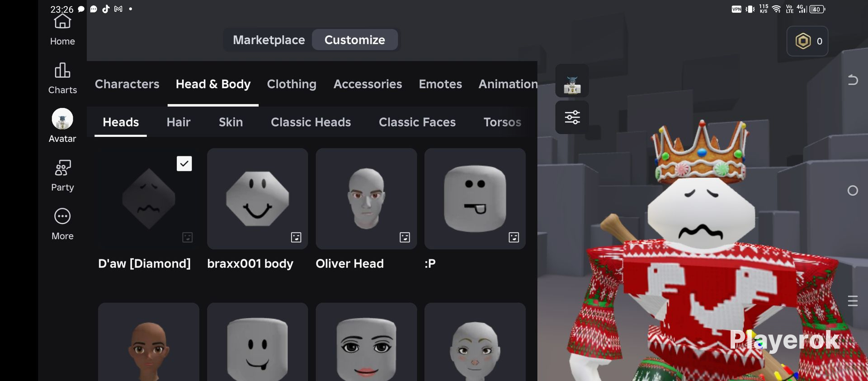Tap the battery indicator in status bar
868x381 pixels.
(817, 9)
